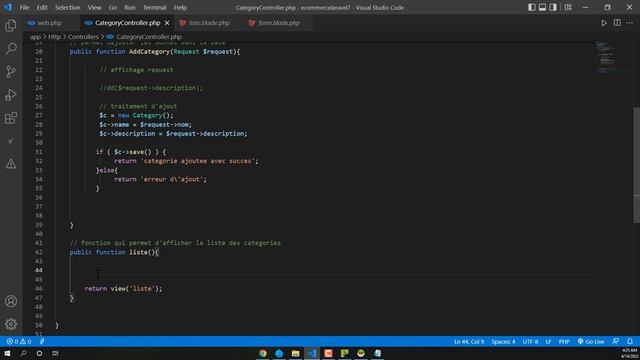Click the return view('liste') line
Image resolution: width=640 pixels, height=360 pixels.
123,289
